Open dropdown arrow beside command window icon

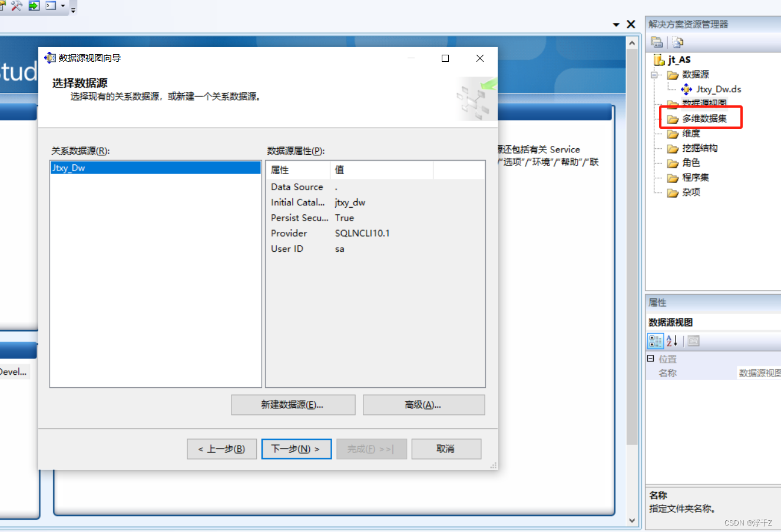(x=63, y=6)
